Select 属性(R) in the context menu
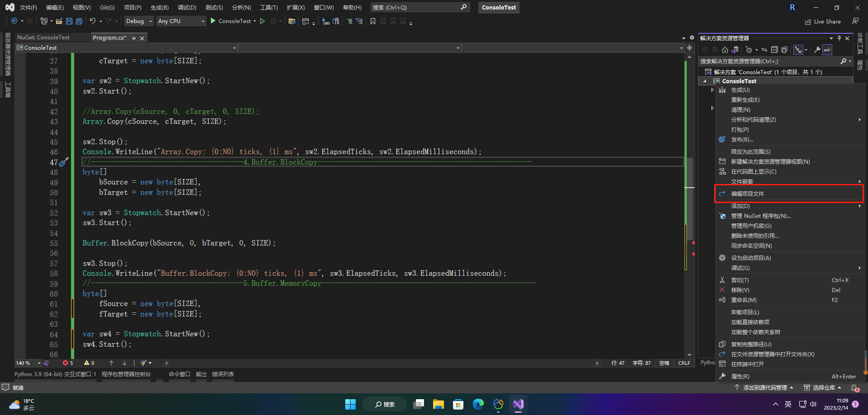This screenshot has height=415, width=868. (790, 377)
